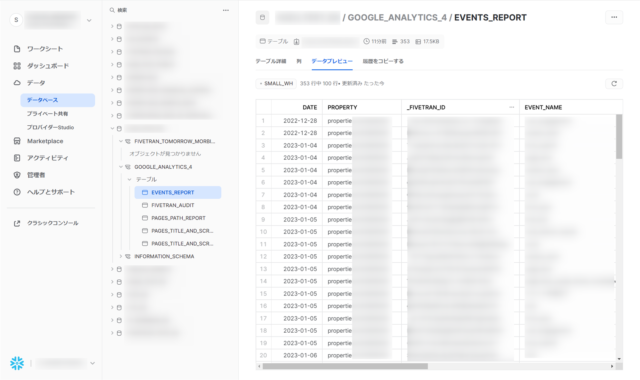Click the テーブル type label under breadcrumb
640x380 pixels.
[274, 42]
